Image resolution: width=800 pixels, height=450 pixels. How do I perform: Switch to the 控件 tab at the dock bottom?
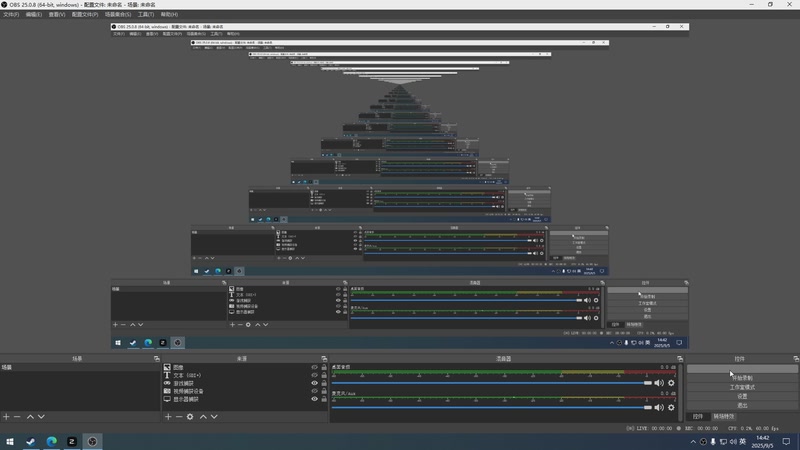point(697,417)
